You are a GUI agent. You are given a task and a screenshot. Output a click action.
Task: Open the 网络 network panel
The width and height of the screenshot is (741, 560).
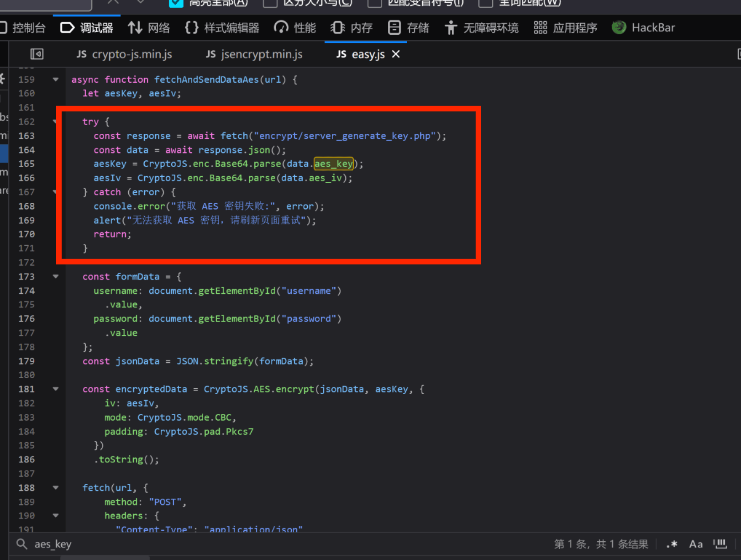pos(149,28)
